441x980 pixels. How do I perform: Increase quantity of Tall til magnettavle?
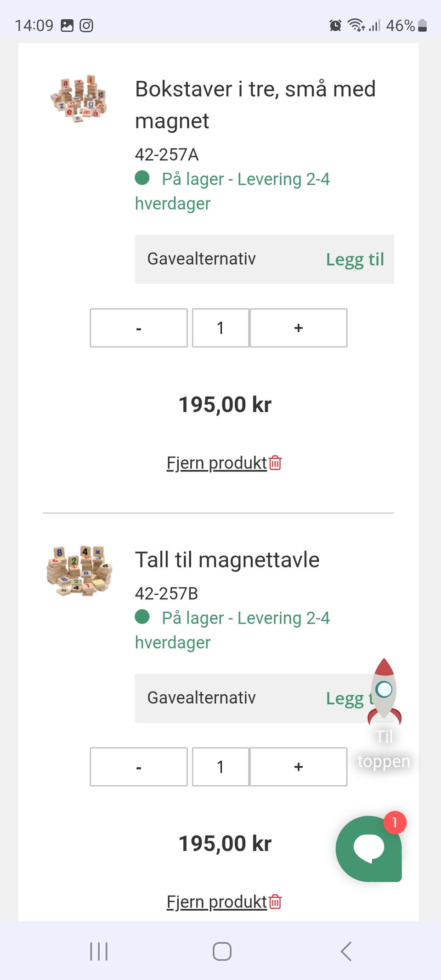pyautogui.click(x=299, y=767)
